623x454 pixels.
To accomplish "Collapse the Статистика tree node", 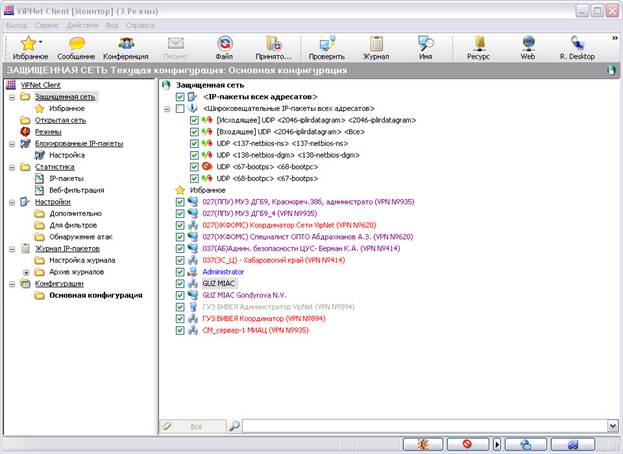I will (x=12, y=167).
